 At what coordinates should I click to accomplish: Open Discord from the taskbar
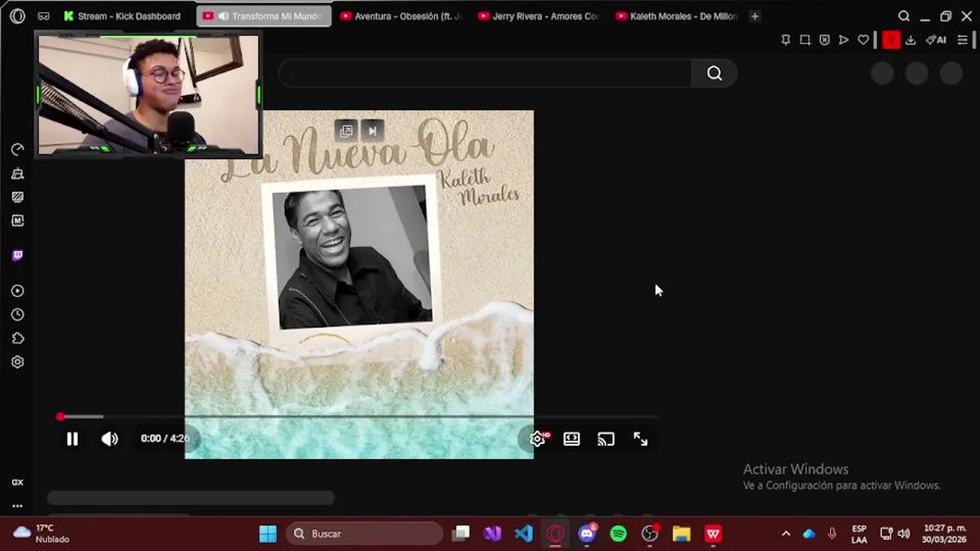(x=587, y=533)
